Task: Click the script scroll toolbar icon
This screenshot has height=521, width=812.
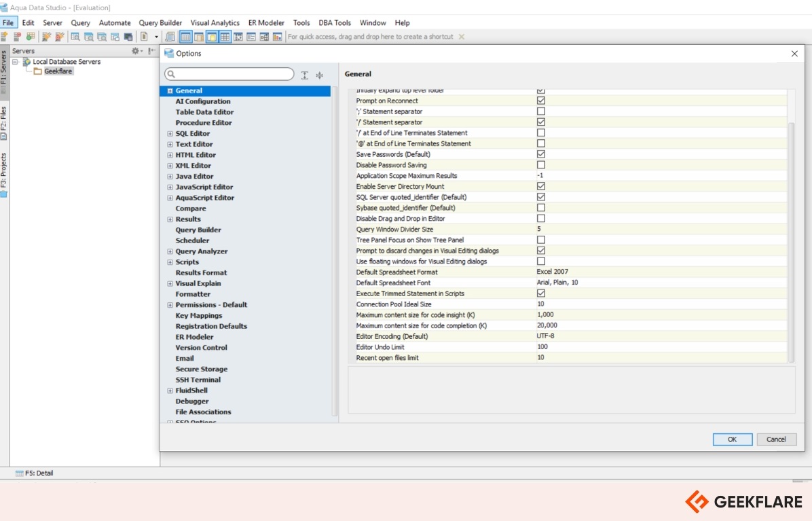Action: pos(170,37)
